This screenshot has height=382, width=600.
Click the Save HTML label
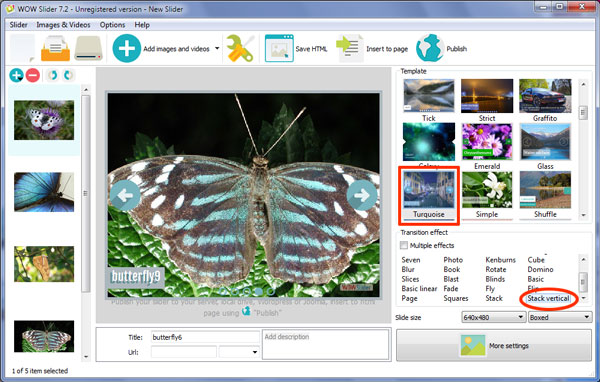(311, 49)
